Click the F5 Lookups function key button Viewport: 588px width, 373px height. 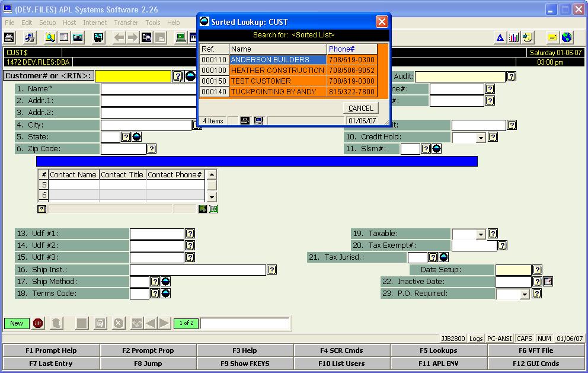click(439, 350)
